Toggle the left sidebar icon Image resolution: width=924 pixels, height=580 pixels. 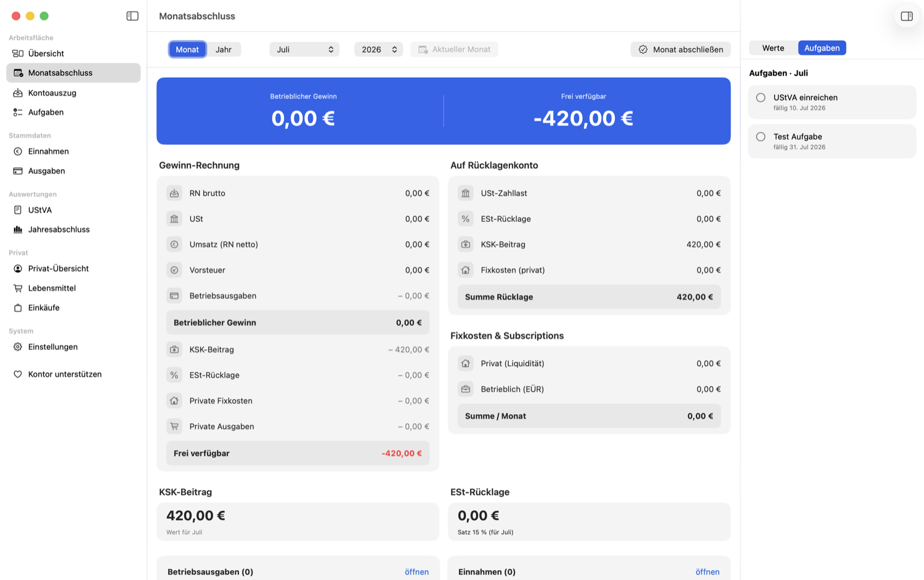coord(132,16)
